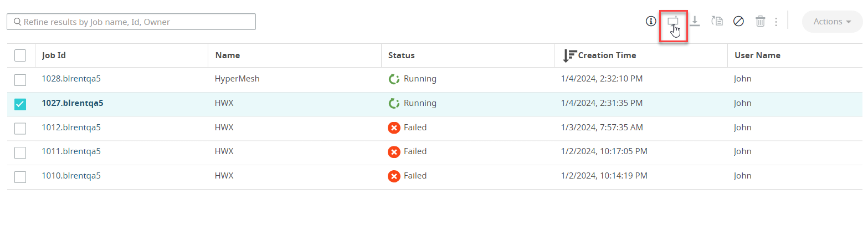This screenshot has height=229, width=868.
Task: Expand the Actions dropdown
Action: [832, 22]
